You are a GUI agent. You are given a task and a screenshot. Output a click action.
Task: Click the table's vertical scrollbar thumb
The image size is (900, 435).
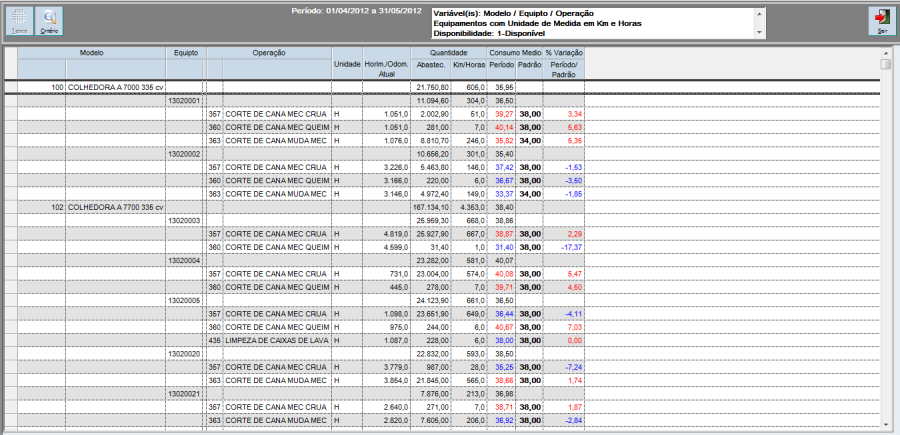pos(886,63)
